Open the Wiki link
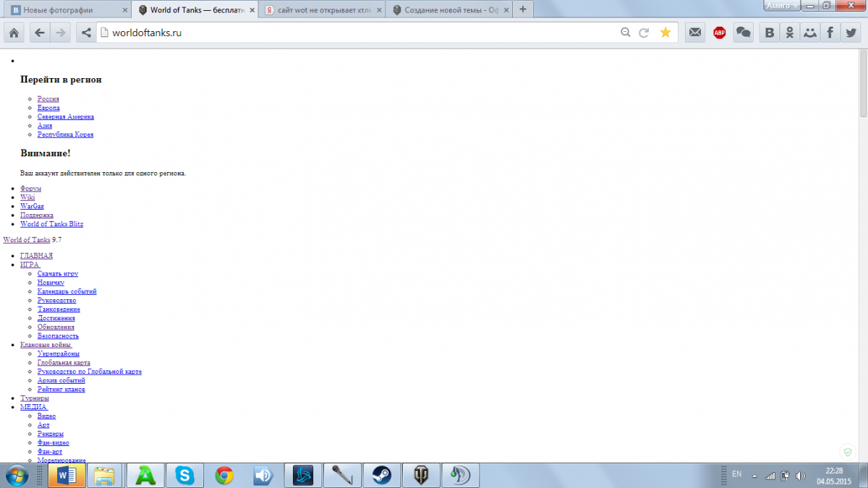 coord(27,197)
